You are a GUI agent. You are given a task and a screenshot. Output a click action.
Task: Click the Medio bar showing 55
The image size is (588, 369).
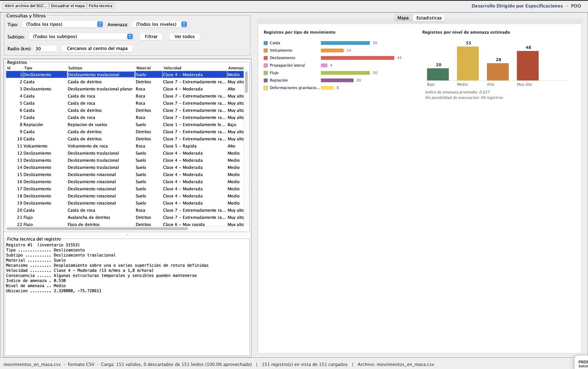[x=468, y=63]
